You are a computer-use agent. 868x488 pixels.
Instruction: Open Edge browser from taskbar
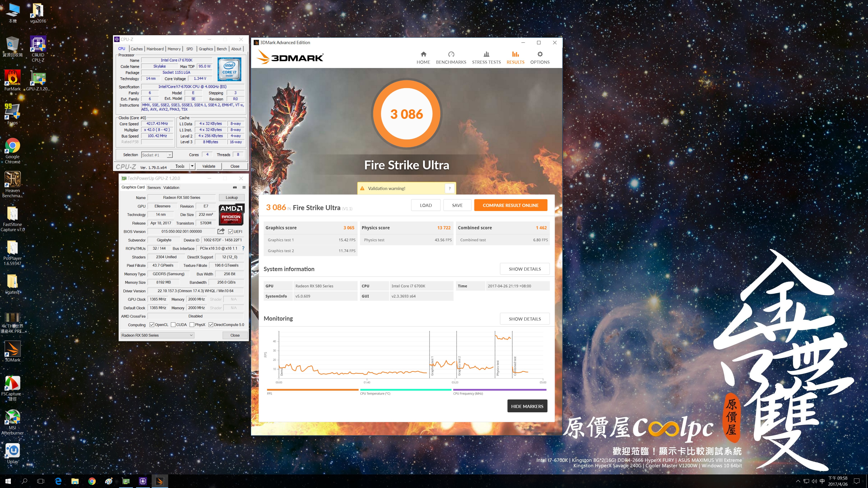[x=58, y=481]
